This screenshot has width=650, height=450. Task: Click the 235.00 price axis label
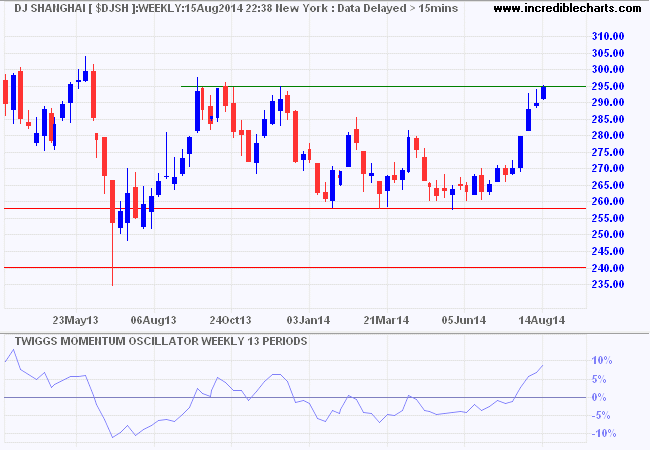click(x=608, y=284)
